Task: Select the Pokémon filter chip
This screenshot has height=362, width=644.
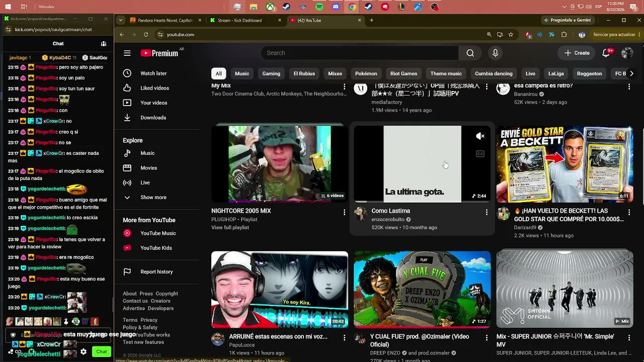Action: click(366, 73)
